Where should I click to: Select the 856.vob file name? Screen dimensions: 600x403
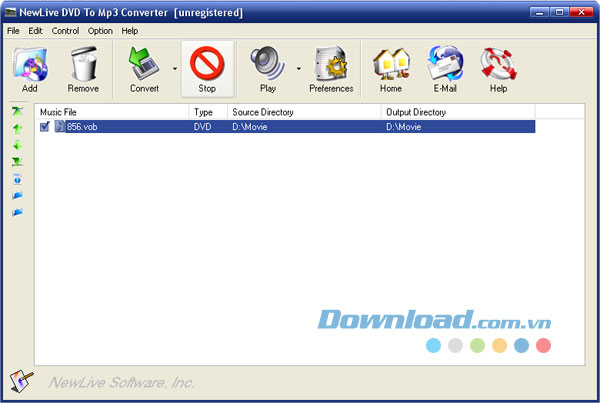click(82, 127)
